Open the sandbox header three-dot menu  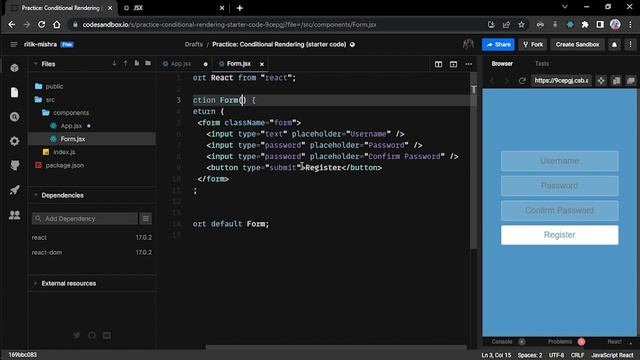tap(630, 44)
